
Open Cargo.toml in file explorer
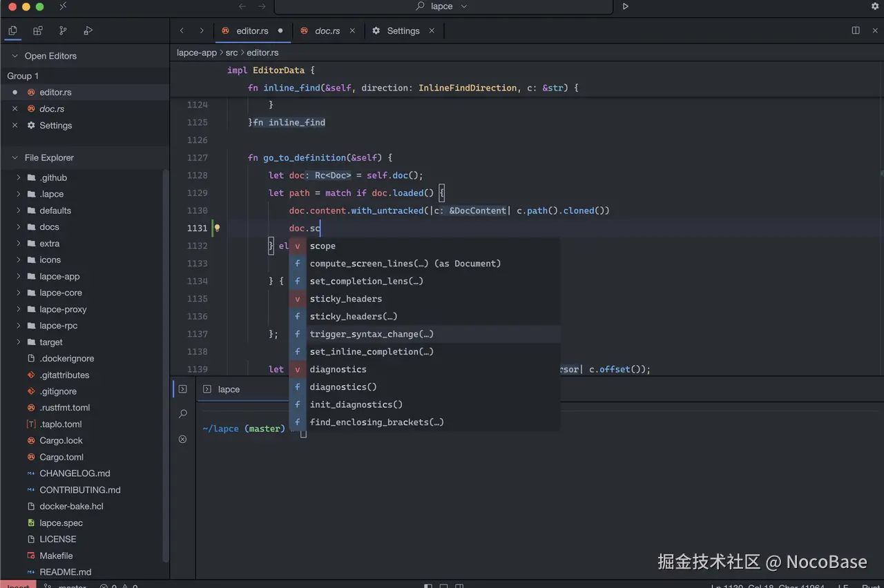click(x=61, y=457)
